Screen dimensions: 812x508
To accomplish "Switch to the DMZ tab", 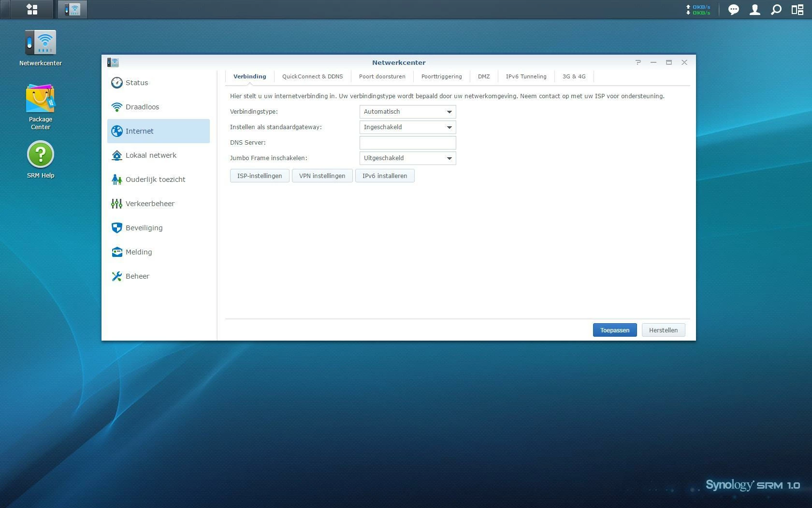I will (x=484, y=76).
